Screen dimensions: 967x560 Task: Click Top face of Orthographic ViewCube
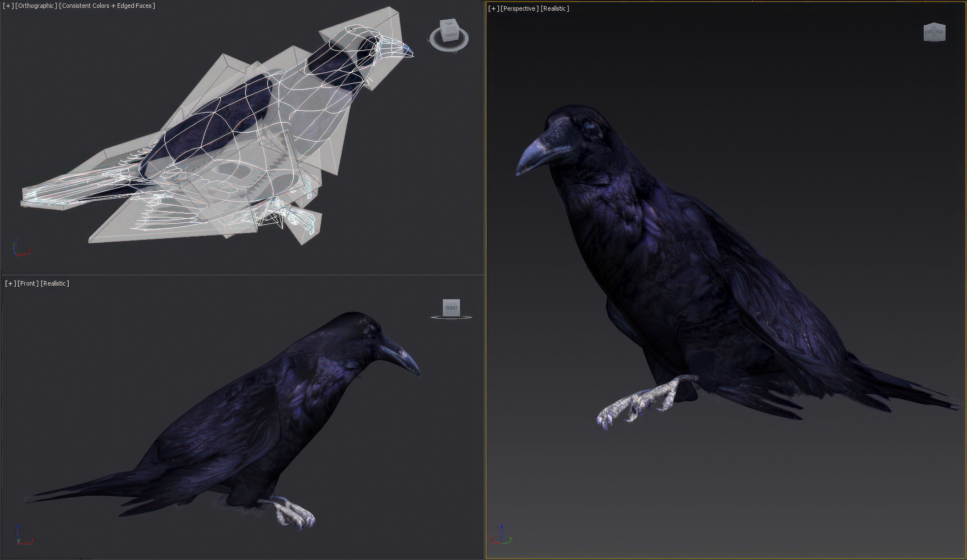tap(448, 23)
